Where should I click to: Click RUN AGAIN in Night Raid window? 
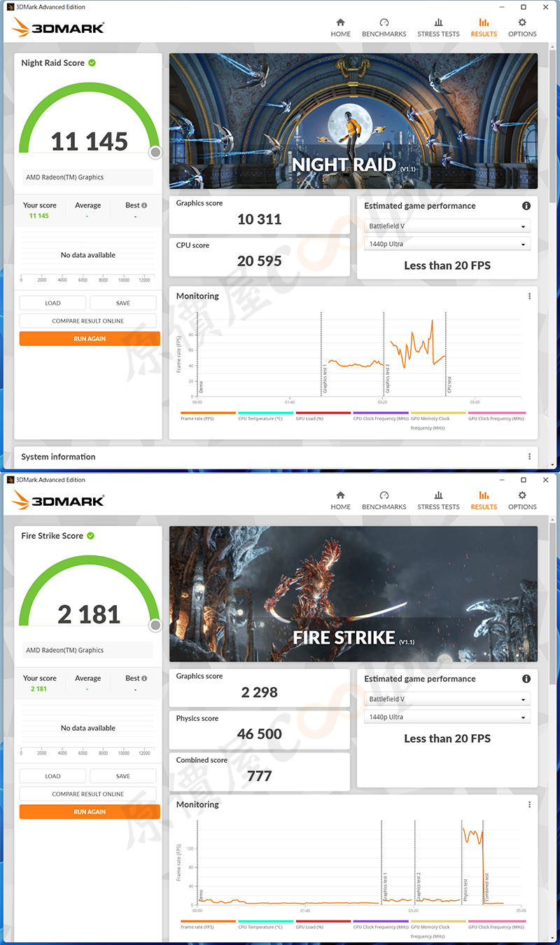[x=90, y=338]
